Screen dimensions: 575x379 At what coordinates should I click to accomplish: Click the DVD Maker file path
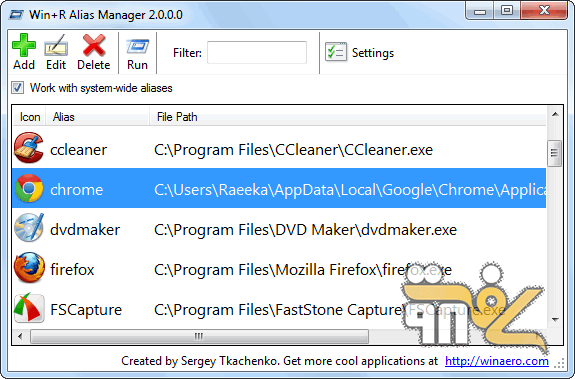click(x=305, y=230)
